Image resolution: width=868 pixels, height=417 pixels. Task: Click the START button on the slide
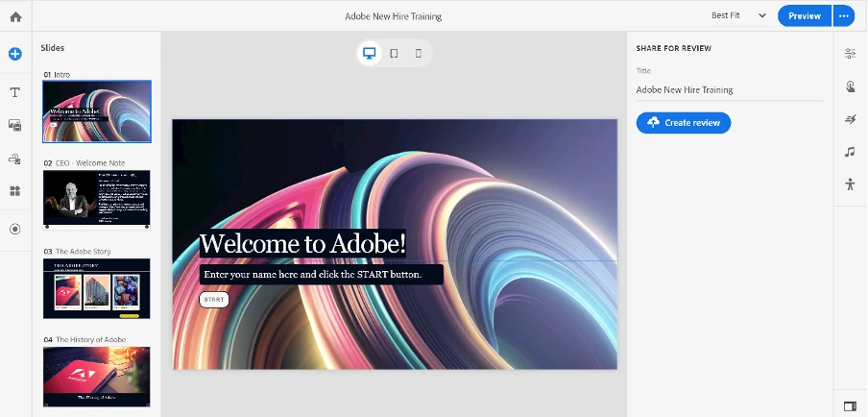point(214,300)
